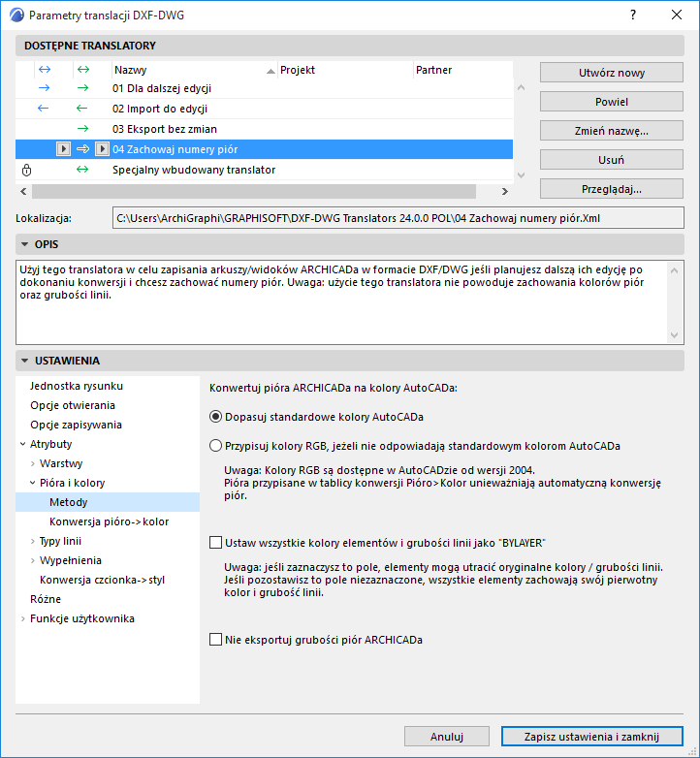Image resolution: width=700 pixels, height=758 pixels.
Task: Click the Projekt column header
Action: (345, 70)
